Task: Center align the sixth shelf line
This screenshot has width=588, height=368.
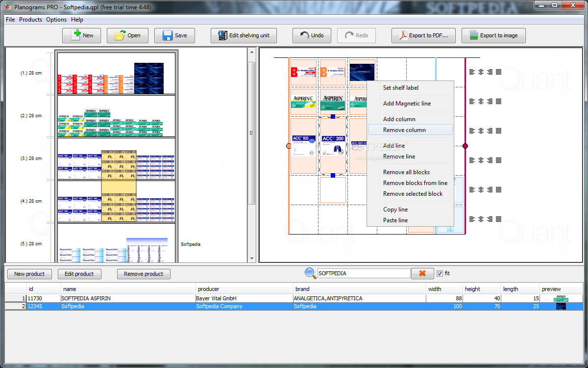Action: point(481,219)
